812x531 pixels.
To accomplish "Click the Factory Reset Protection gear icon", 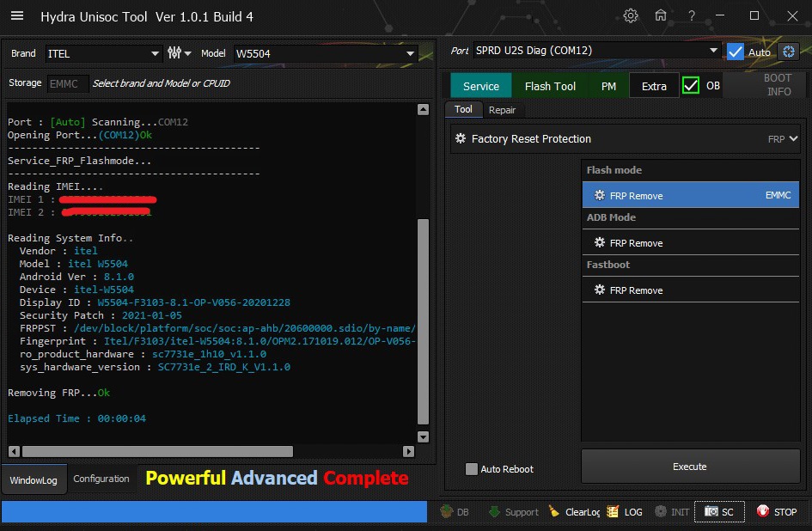I will coord(460,138).
